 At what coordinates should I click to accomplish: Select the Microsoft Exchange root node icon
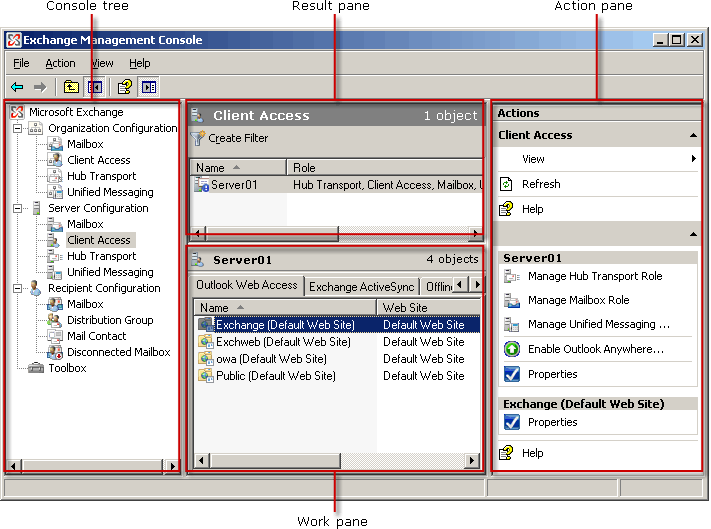(17, 112)
